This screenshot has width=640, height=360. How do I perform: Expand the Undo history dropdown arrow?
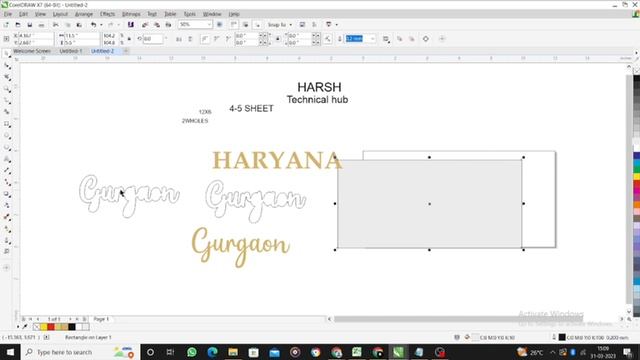pos(101,25)
